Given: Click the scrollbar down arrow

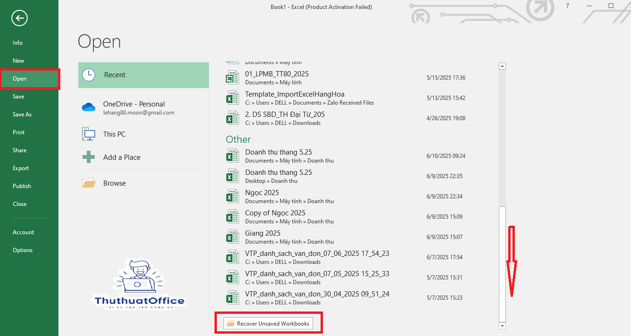Looking at the screenshot, I should click(502, 326).
